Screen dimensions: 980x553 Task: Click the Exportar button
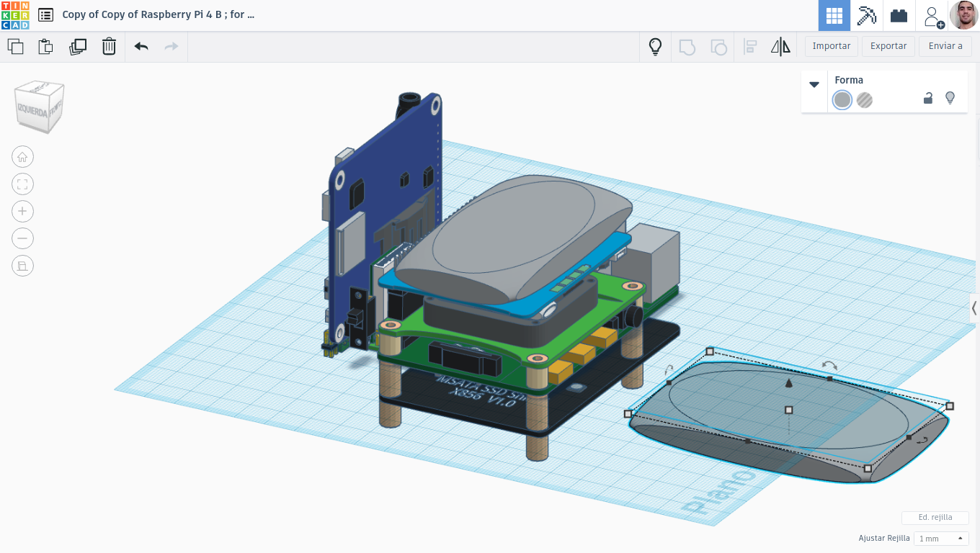pyautogui.click(x=888, y=46)
